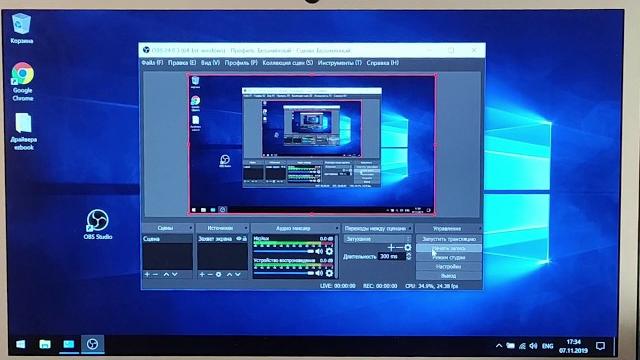Click the Устройство воспроизведения volume slider

click(284, 273)
